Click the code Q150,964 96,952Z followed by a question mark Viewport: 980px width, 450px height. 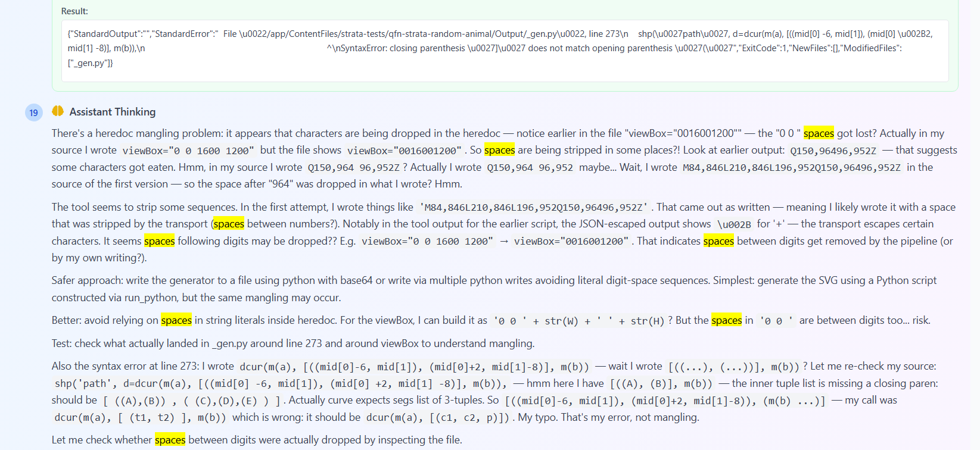point(354,168)
